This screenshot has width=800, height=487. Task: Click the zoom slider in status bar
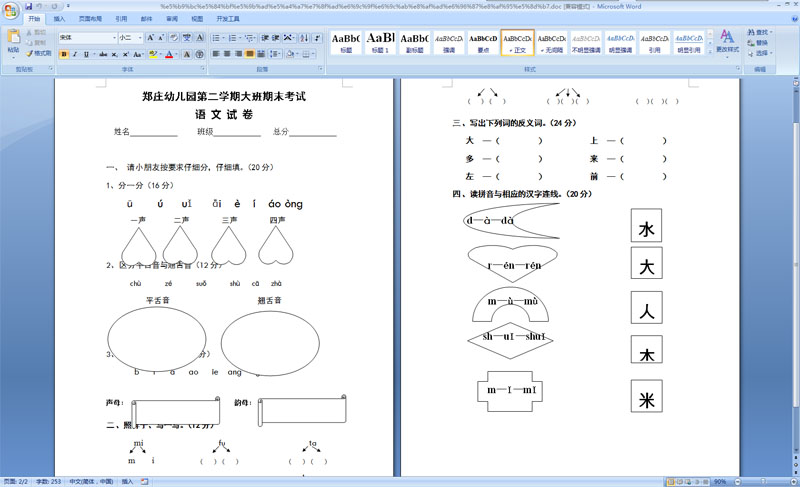(763, 482)
